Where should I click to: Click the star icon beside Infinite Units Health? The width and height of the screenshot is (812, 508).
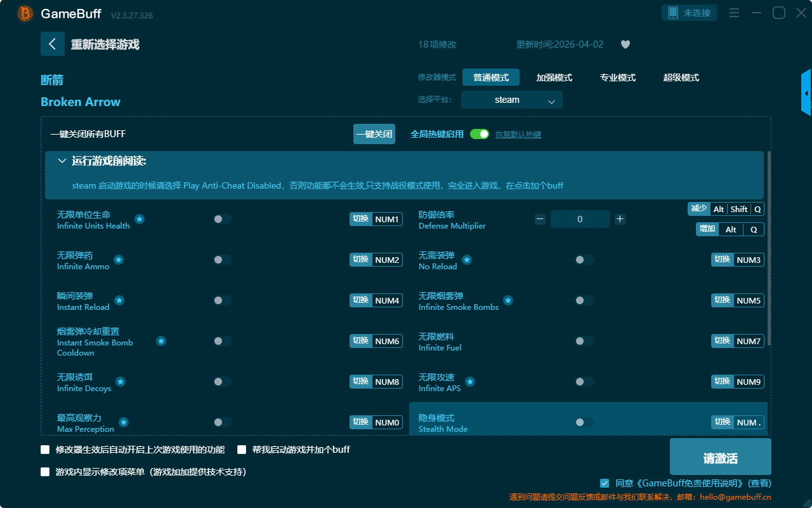(x=140, y=219)
